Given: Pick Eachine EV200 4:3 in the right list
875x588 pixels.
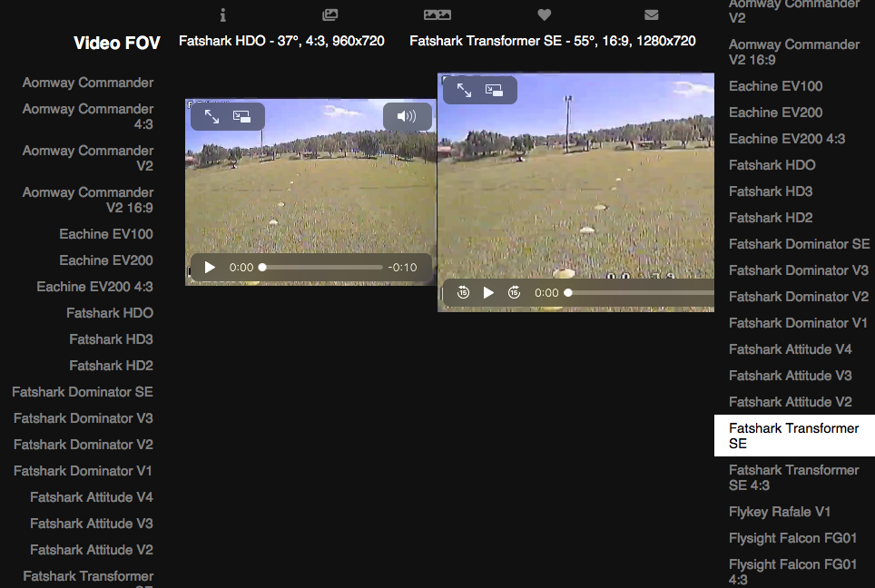Looking at the screenshot, I should (x=787, y=138).
